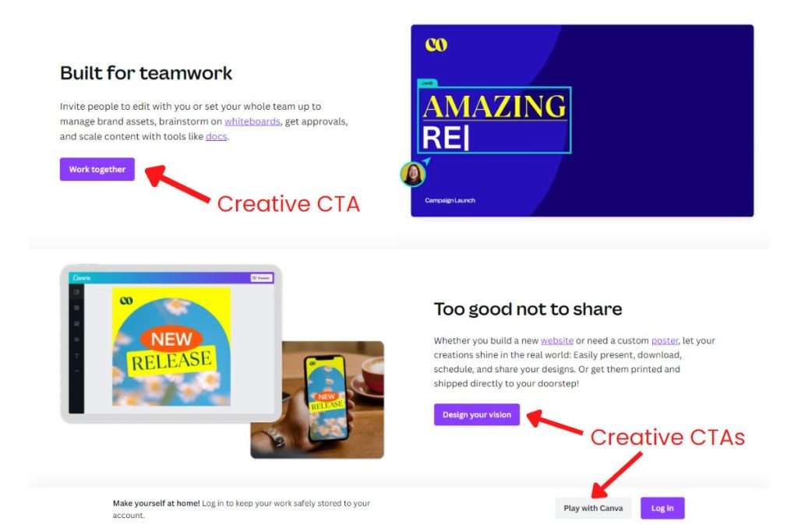
Task: Click the yellow CO logo in campaign graphic
Action: click(x=436, y=44)
